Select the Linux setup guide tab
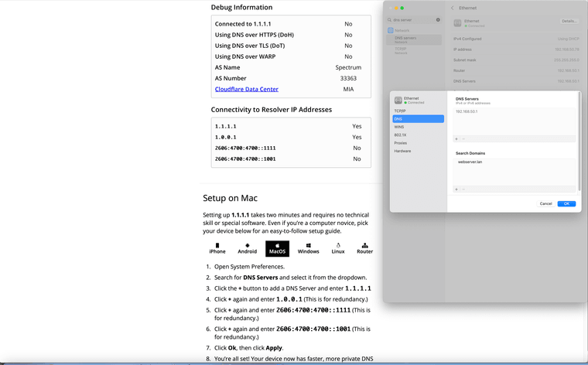 pyautogui.click(x=338, y=248)
